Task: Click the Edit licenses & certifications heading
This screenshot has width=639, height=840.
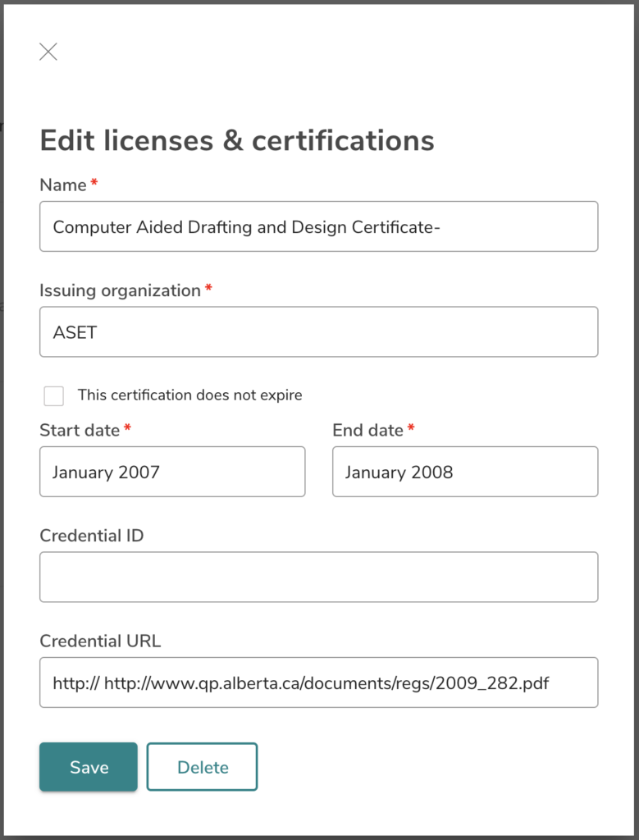Action: point(236,140)
